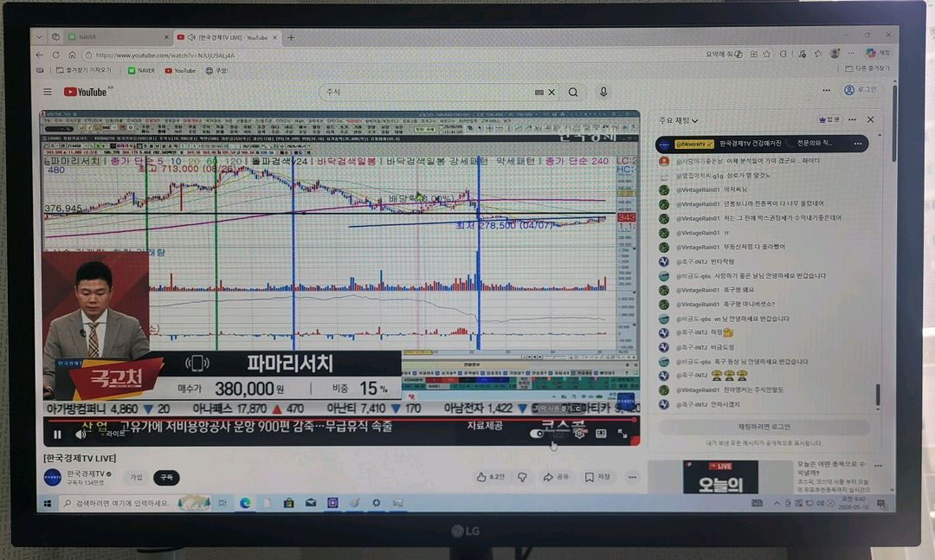Show hidden system tray icons
The image size is (935, 560).
click(x=777, y=504)
